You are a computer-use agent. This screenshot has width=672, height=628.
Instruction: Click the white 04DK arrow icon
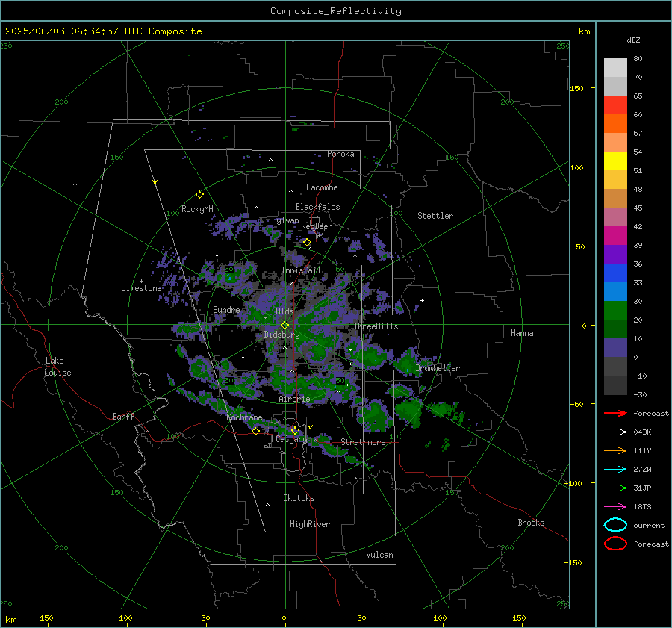click(x=615, y=432)
